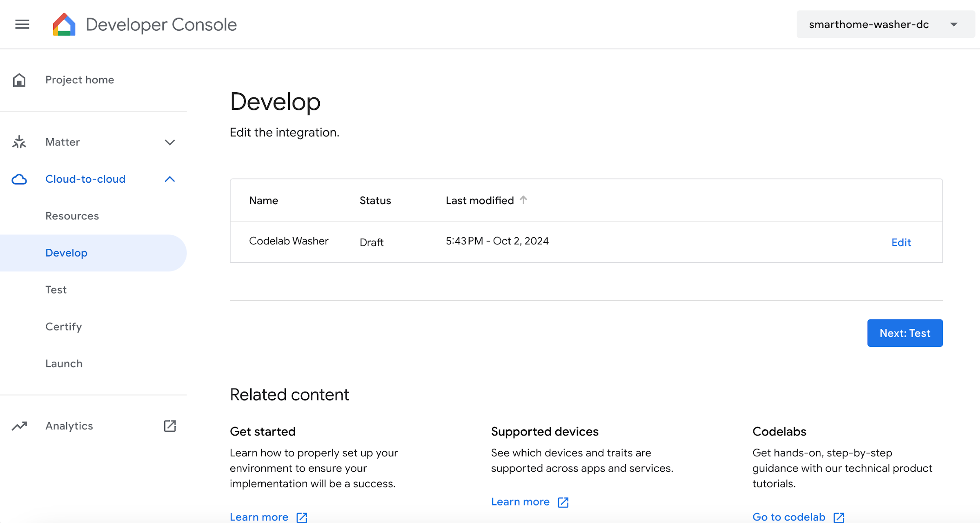
Task: Click the Next: Test button
Action: 905,333
